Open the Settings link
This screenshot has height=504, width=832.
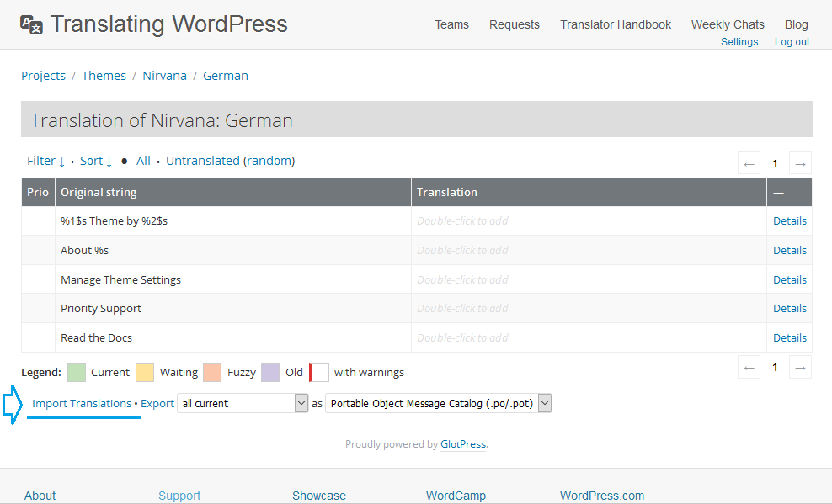(739, 42)
